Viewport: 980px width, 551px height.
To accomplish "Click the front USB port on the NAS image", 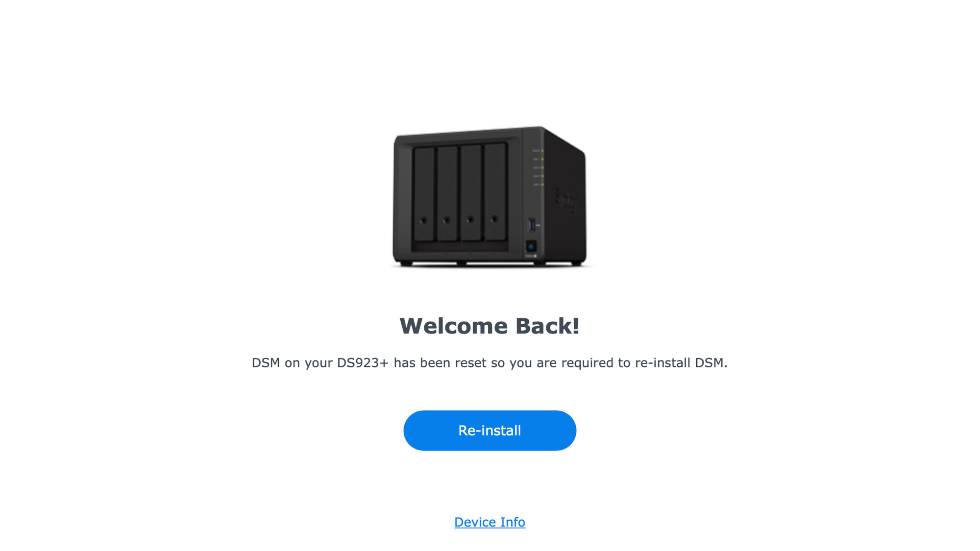I will pos(532,225).
